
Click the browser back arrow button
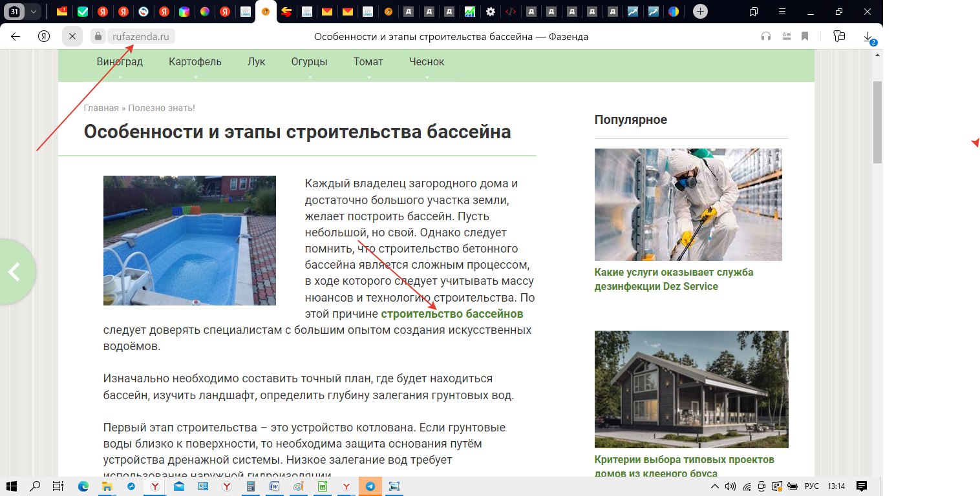point(16,37)
